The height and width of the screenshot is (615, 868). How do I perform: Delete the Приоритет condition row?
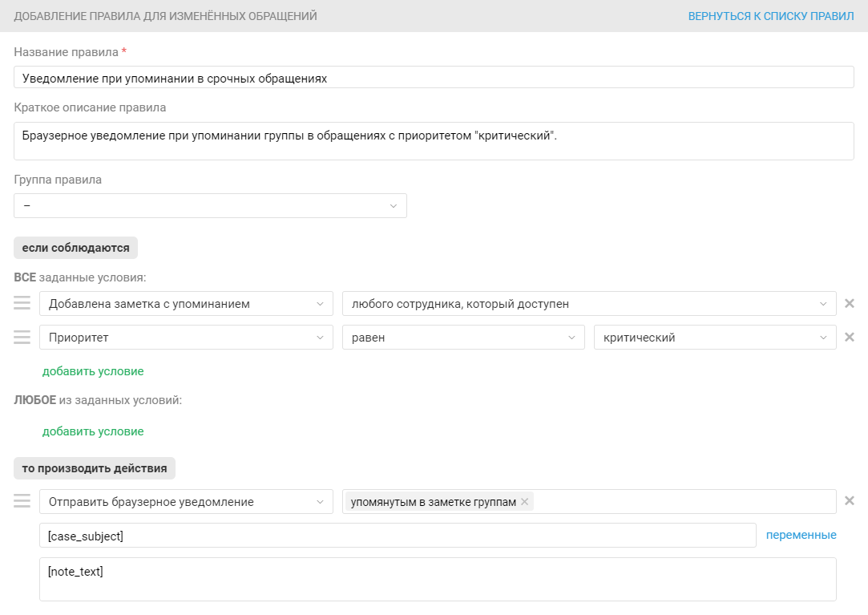tap(850, 338)
